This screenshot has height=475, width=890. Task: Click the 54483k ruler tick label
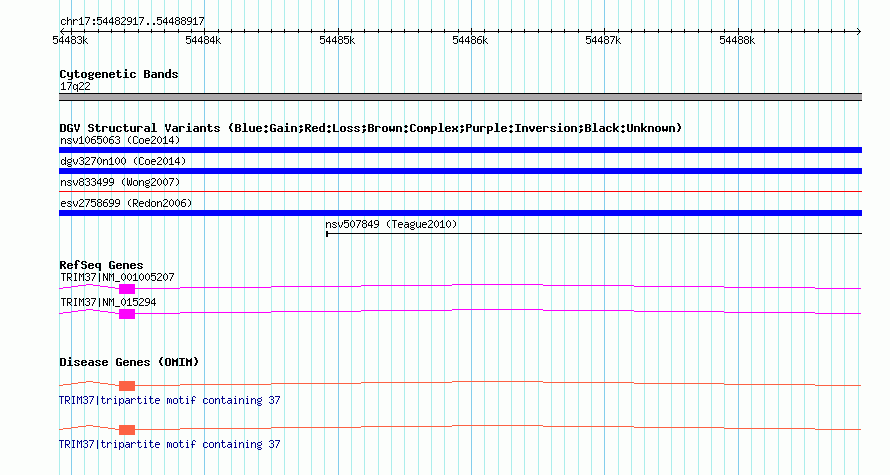pyautogui.click(x=70, y=40)
